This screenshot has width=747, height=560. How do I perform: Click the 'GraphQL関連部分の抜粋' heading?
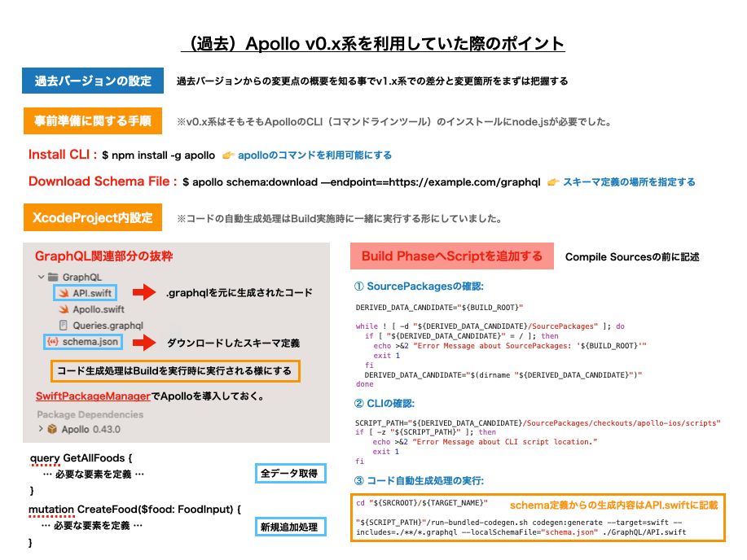click(103, 256)
